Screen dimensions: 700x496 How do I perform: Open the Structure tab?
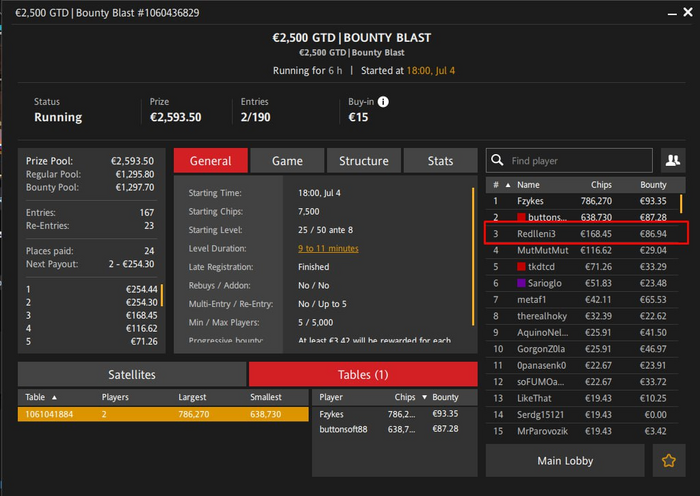coord(364,161)
